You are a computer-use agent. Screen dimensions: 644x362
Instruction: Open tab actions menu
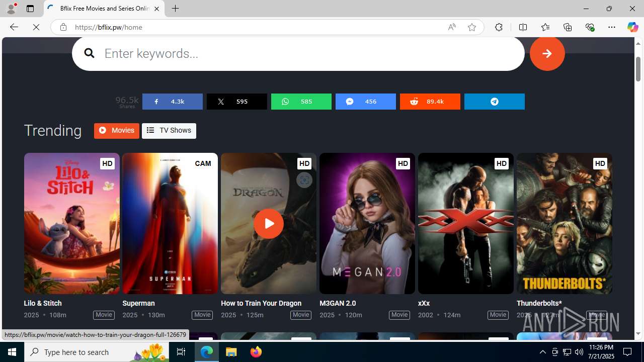[x=30, y=9]
